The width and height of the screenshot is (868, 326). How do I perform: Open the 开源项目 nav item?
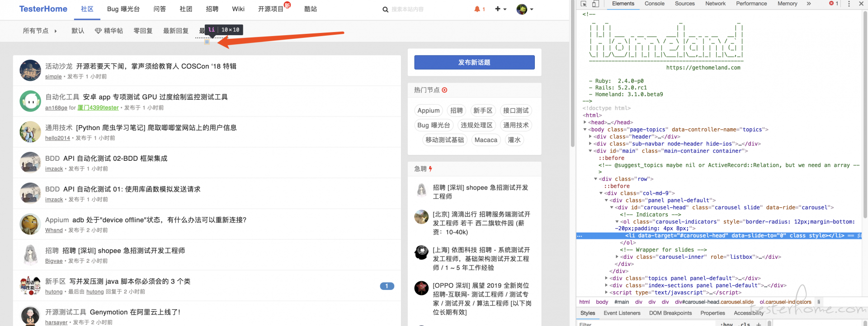tap(271, 9)
